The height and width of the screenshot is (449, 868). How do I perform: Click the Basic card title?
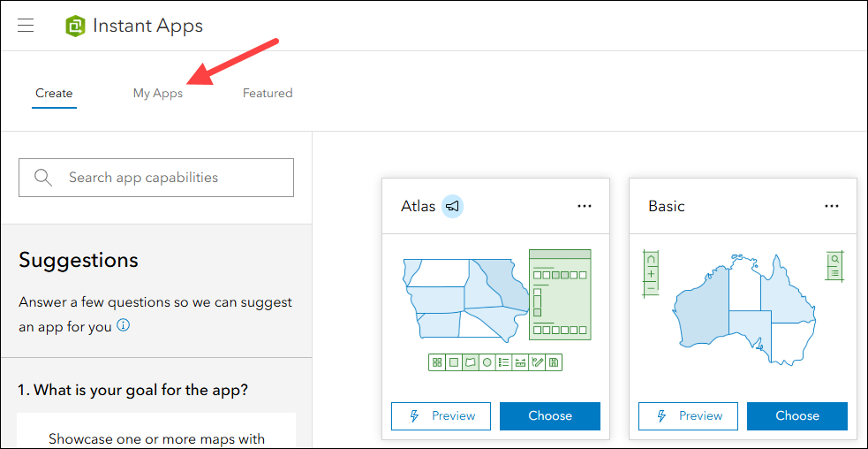pos(667,206)
